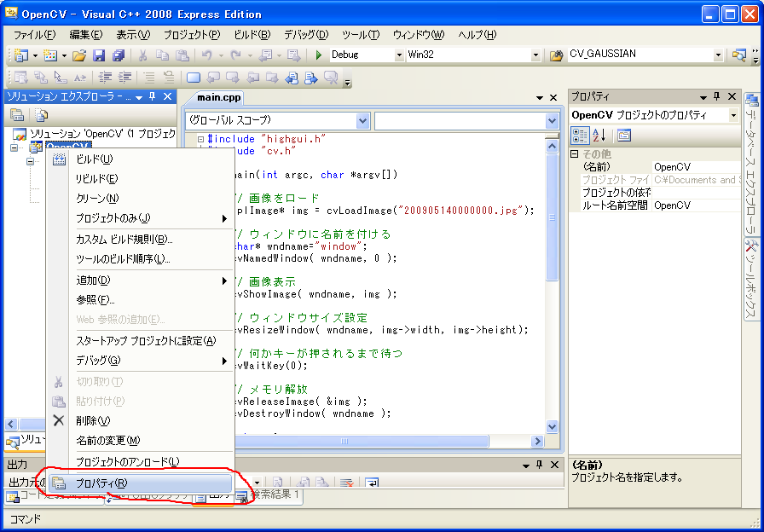The image size is (764, 532).
Task: Open the Property Pages icon in Properties panel
Action: point(623,135)
